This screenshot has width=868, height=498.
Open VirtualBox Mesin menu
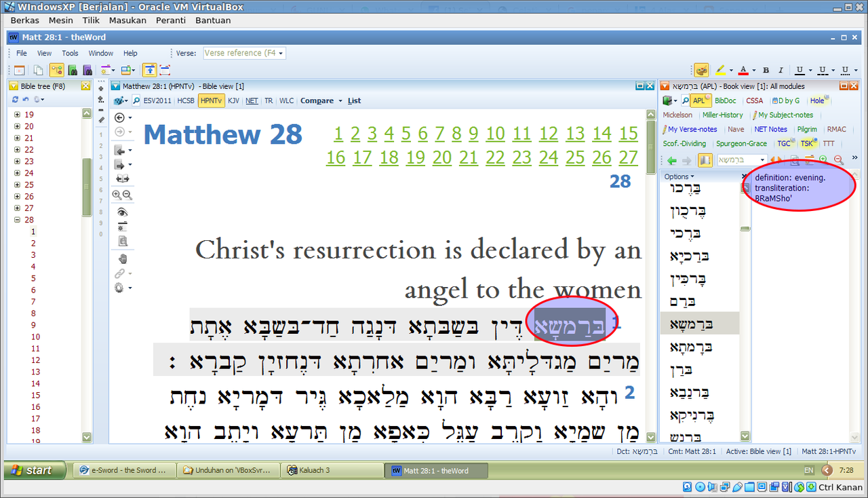61,20
